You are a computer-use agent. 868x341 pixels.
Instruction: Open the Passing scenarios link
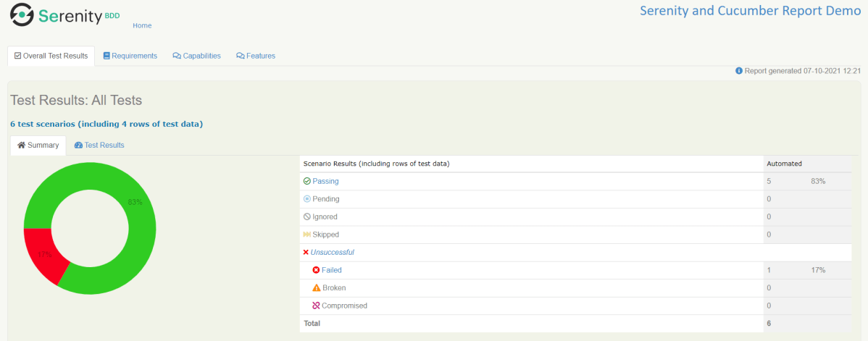click(x=325, y=181)
